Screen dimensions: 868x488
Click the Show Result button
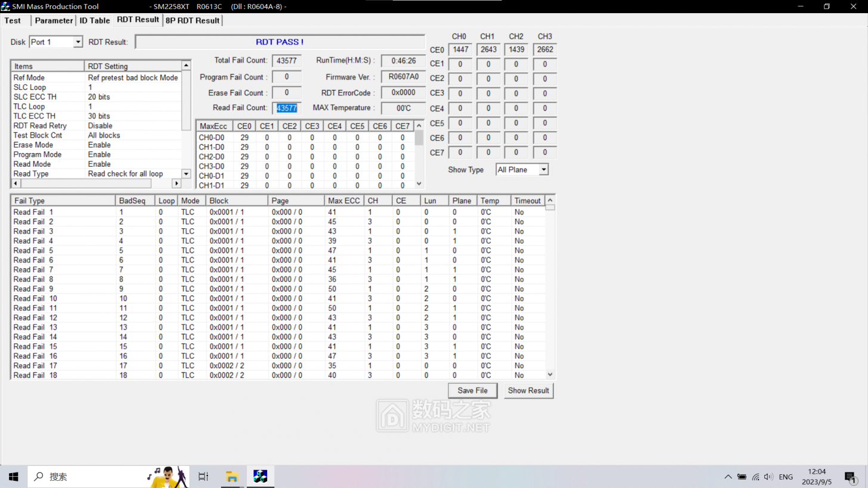[x=529, y=391]
